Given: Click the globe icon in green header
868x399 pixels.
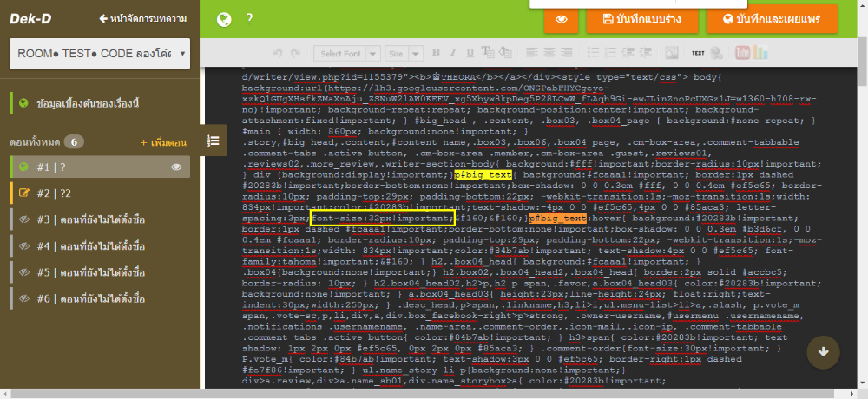Looking at the screenshot, I should (224, 19).
